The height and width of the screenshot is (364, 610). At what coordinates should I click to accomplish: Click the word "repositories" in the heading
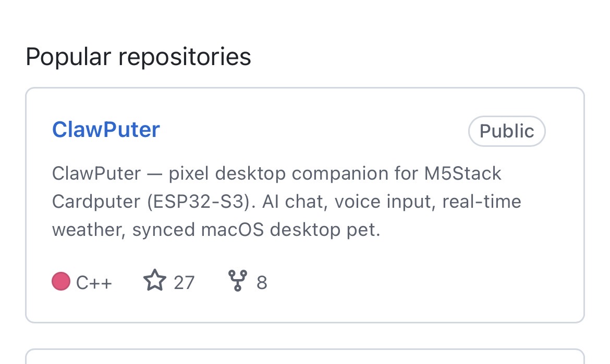tap(185, 56)
